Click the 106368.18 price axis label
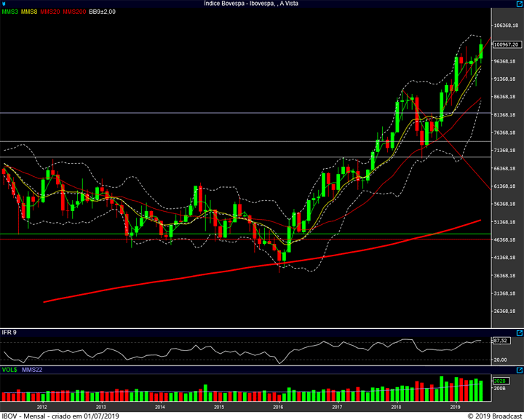 pyautogui.click(x=505, y=26)
